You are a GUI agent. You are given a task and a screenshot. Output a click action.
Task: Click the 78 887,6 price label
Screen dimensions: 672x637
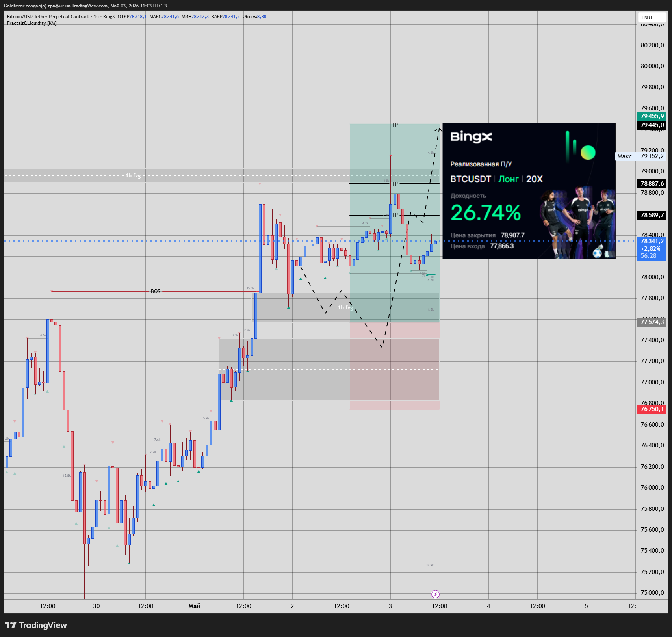coord(652,184)
